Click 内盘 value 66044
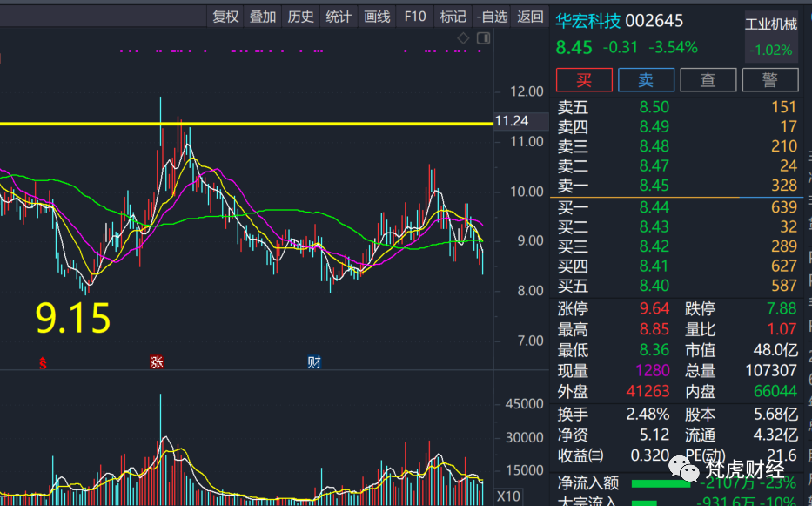 (775, 391)
